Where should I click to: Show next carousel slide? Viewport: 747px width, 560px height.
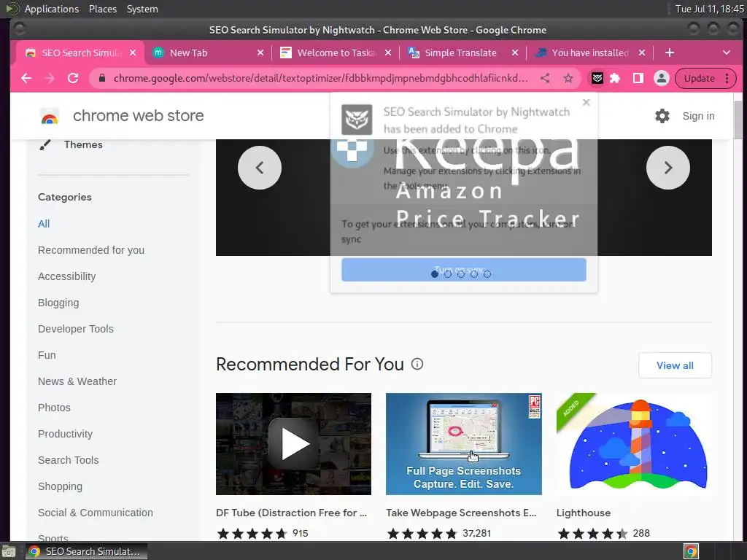coord(668,168)
